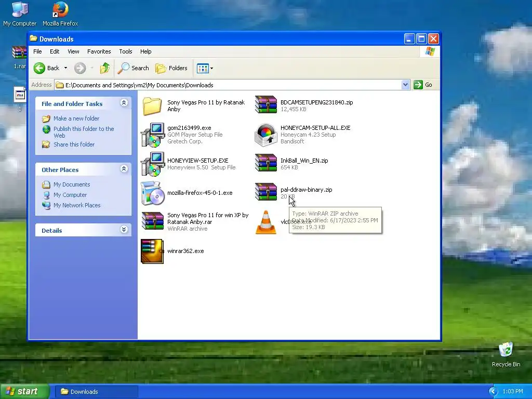532x399 pixels.
Task: Click the green Back arrow icon
Action: click(x=39, y=68)
